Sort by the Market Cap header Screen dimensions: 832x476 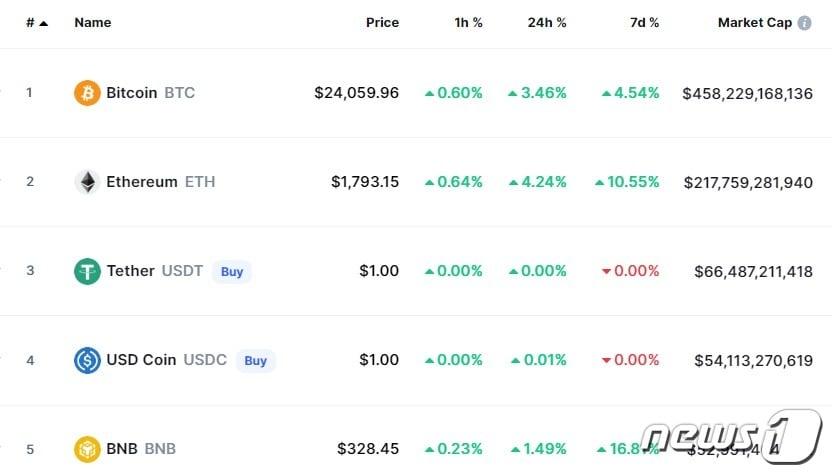[x=755, y=22]
